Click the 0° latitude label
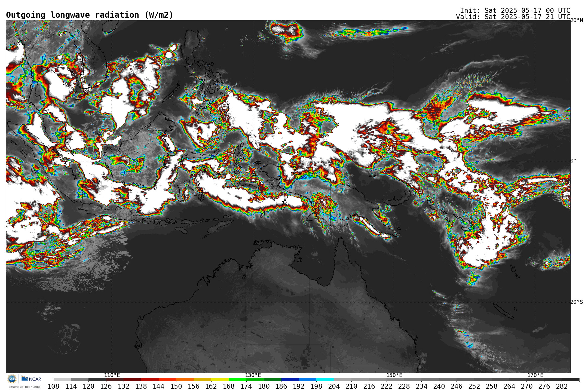The image size is (588, 390). 573,161
